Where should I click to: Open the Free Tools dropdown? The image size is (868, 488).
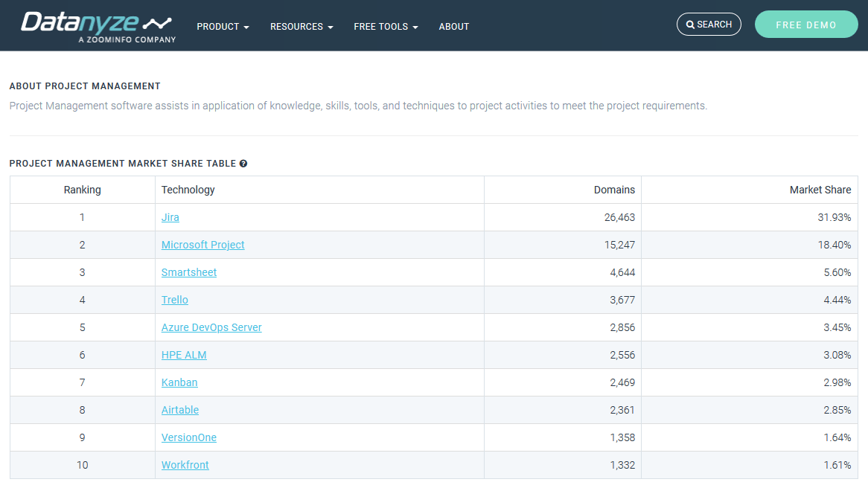tap(386, 27)
